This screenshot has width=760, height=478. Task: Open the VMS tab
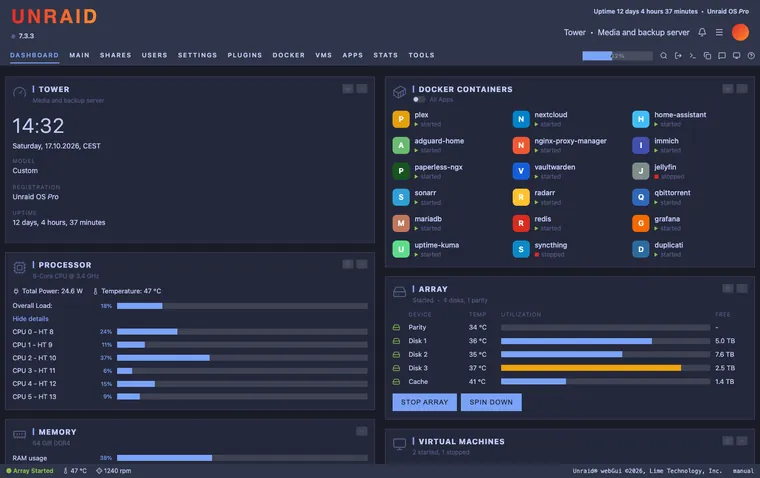[x=324, y=55]
